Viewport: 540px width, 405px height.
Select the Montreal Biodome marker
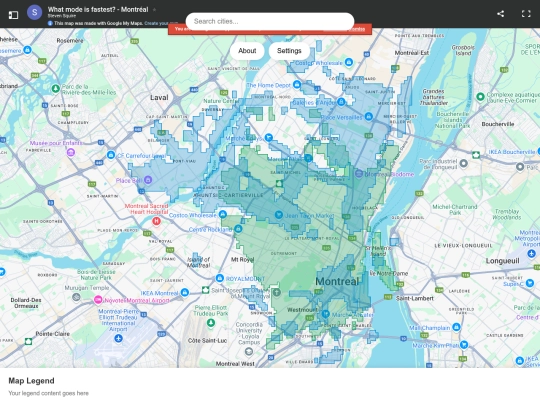pos(359,174)
